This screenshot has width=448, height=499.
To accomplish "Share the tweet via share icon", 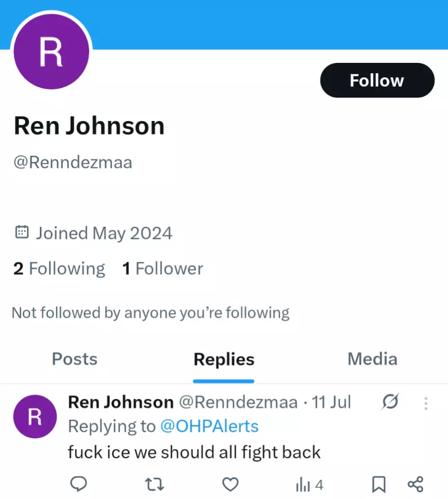I will [415, 484].
